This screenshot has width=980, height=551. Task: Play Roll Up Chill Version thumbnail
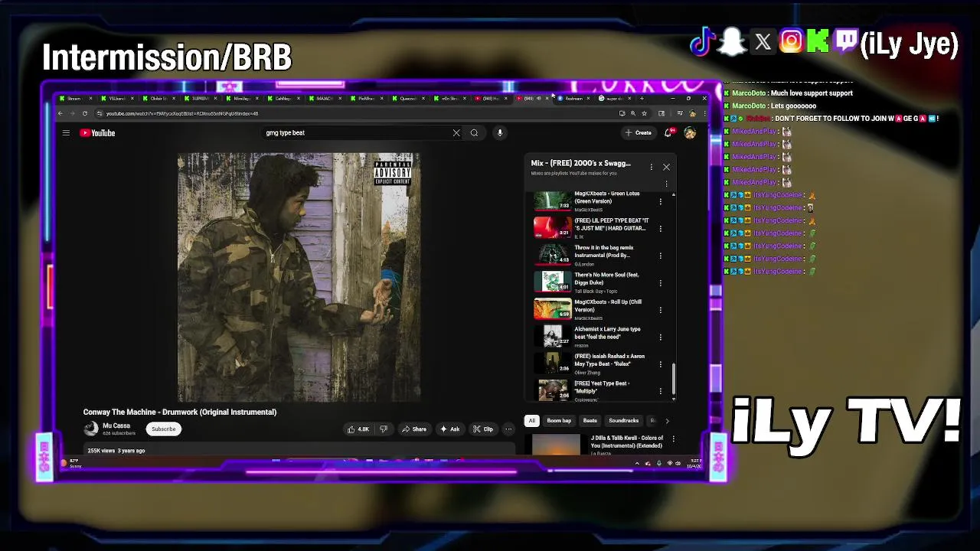click(553, 310)
